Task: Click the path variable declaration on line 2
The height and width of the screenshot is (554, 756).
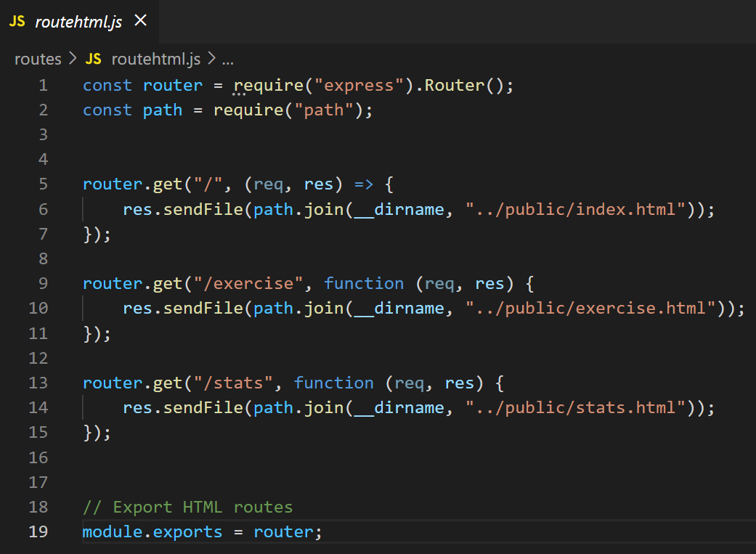Action: [x=163, y=110]
